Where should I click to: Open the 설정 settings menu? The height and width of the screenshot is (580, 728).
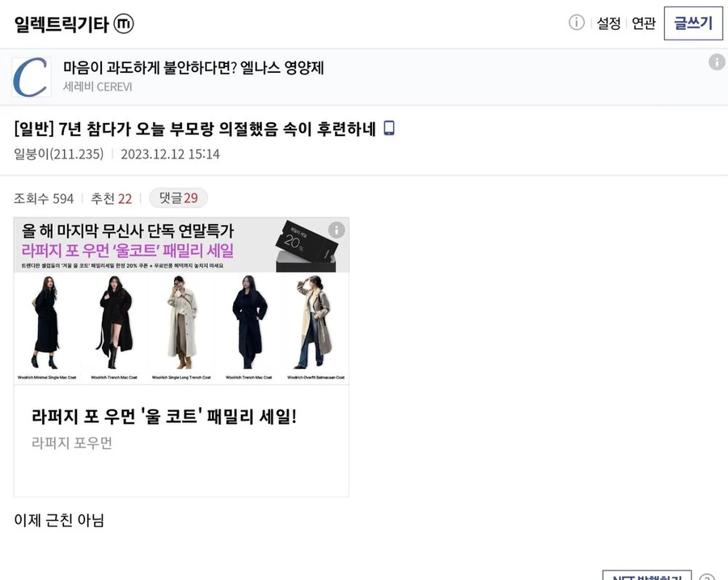(608, 24)
